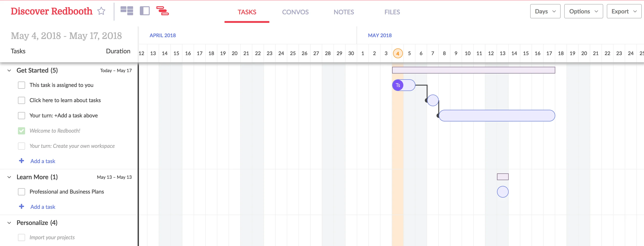This screenshot has height=246, width=644.
Task: Click today's date marker 4 in timeline
Action: point(398,53)
